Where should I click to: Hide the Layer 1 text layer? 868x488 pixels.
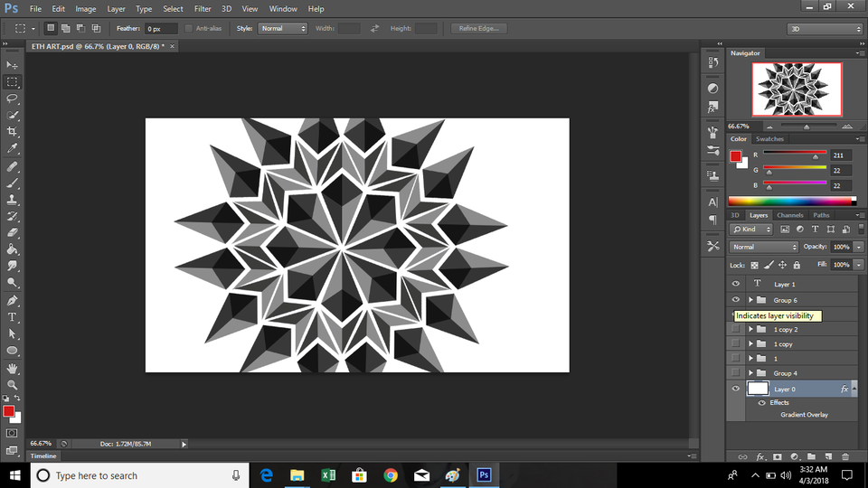click(736, 284)
